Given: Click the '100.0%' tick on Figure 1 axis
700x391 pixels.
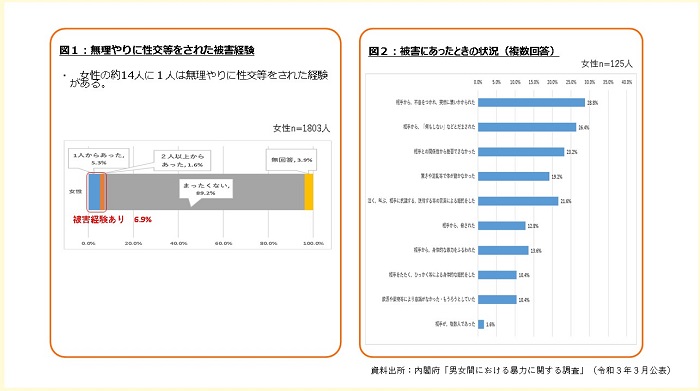Looking at the screenshot, I should click(313, 243).
